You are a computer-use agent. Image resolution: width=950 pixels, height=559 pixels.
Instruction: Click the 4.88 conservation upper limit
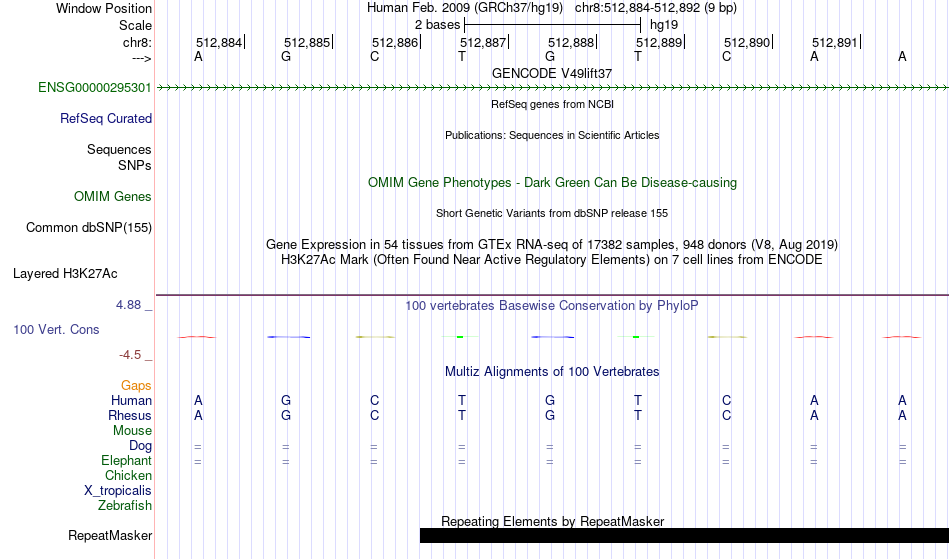(129, 305)
